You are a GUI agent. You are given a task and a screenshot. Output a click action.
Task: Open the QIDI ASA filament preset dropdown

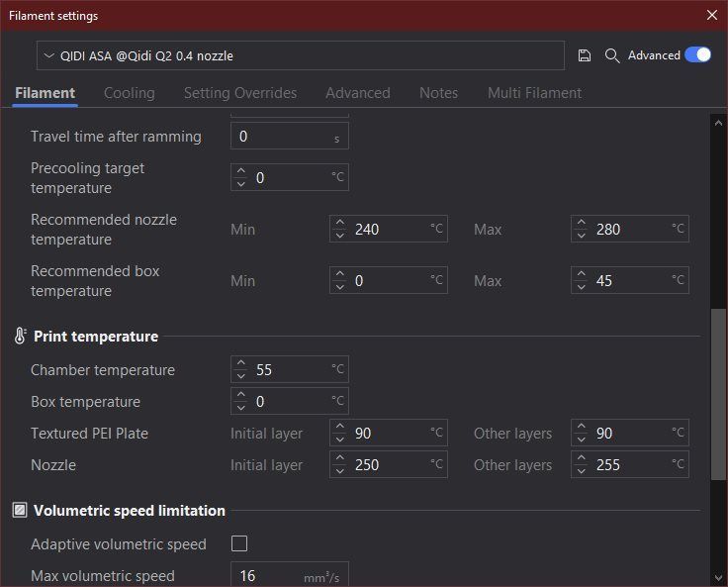click(301, 56)
